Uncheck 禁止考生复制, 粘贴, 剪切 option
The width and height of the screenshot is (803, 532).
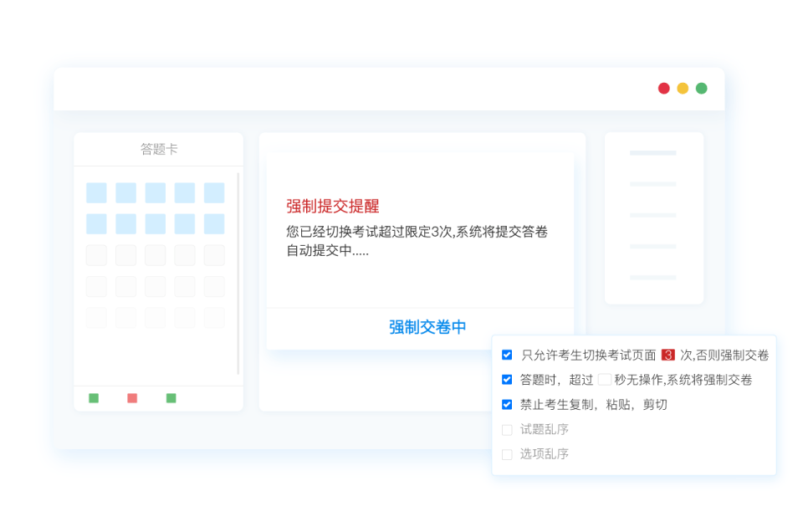[506, 404]
